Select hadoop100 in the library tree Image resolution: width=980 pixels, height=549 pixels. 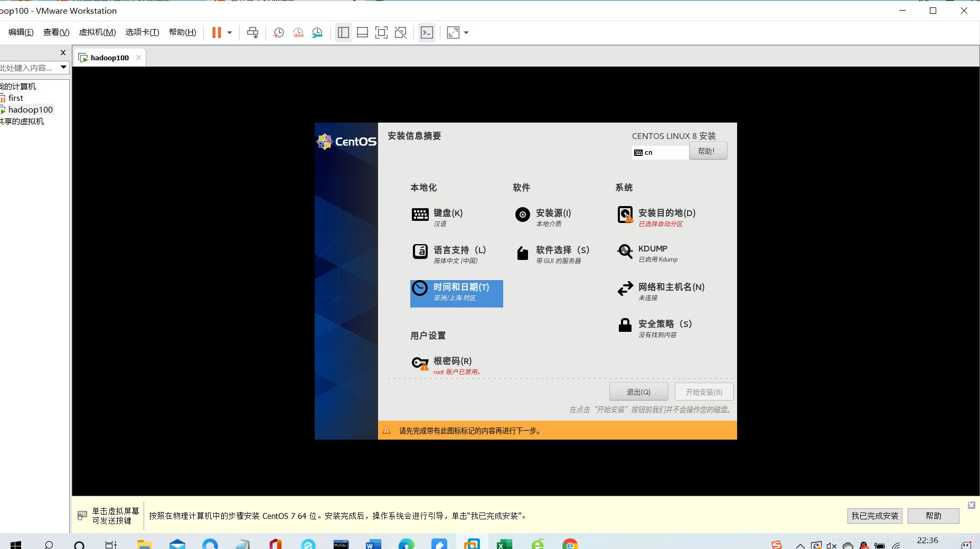(30, 109)
